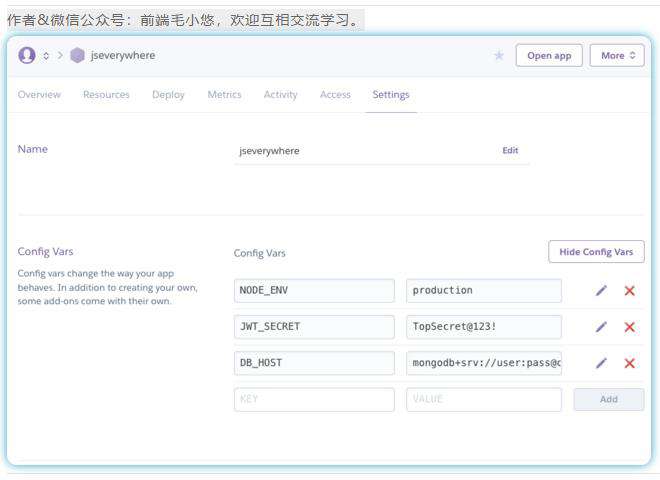Viewport: 660px width, 480px height.
Task: Click the Open app button
Action: tap(549, 56)
